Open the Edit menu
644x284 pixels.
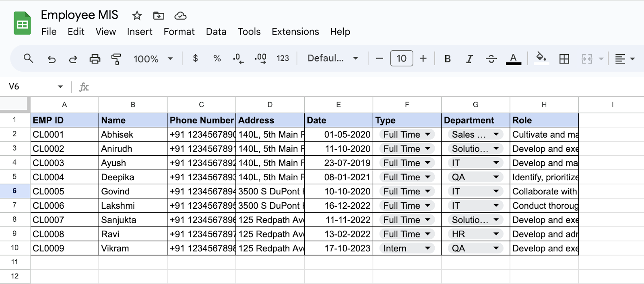click(x=76, y=32)
